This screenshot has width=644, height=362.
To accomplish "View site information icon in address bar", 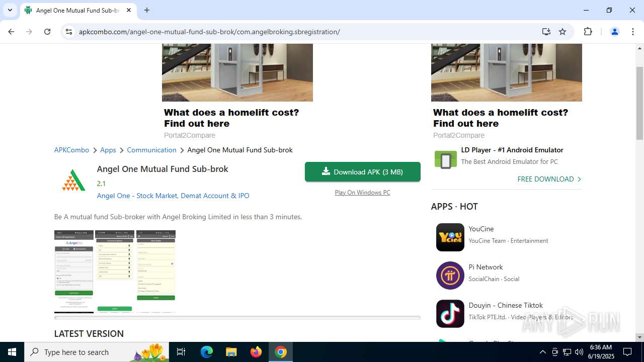I will [69, 32].
